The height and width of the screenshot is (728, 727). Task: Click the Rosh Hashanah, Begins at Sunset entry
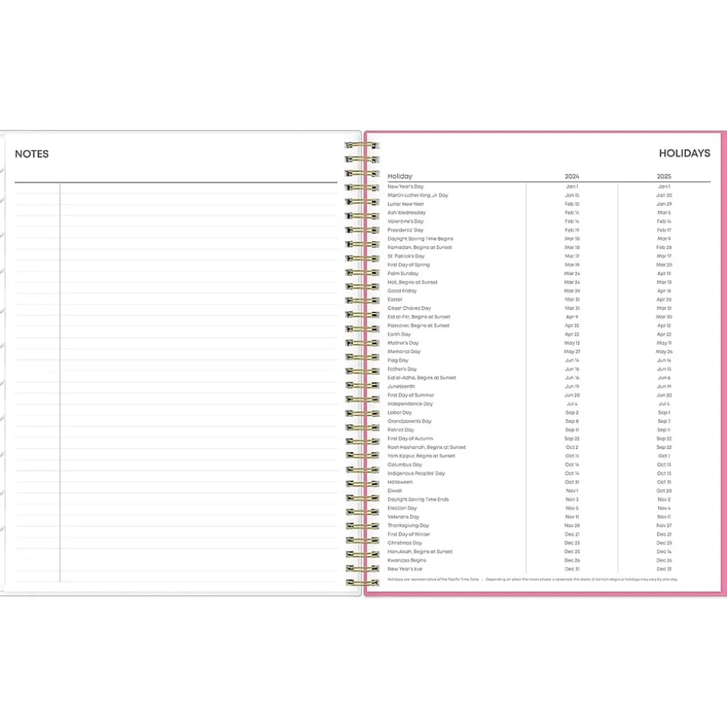tap(426, 448)
